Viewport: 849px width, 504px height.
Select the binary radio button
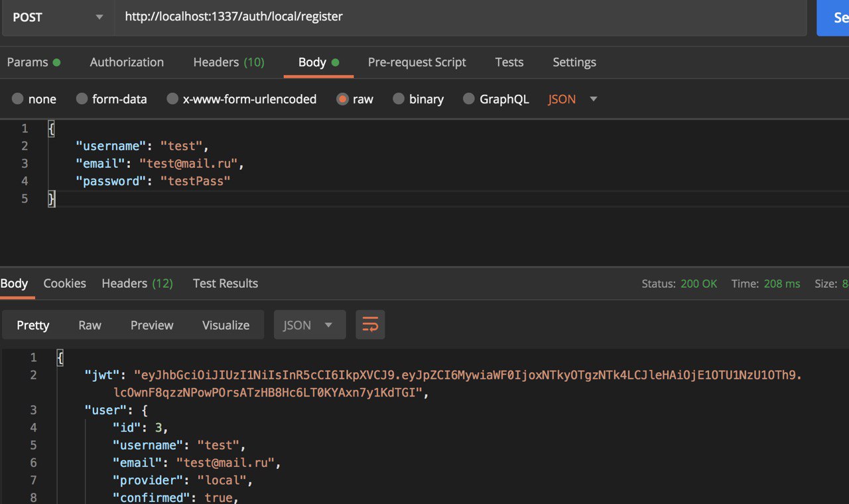pyautogui.click(x=399, y=99)
